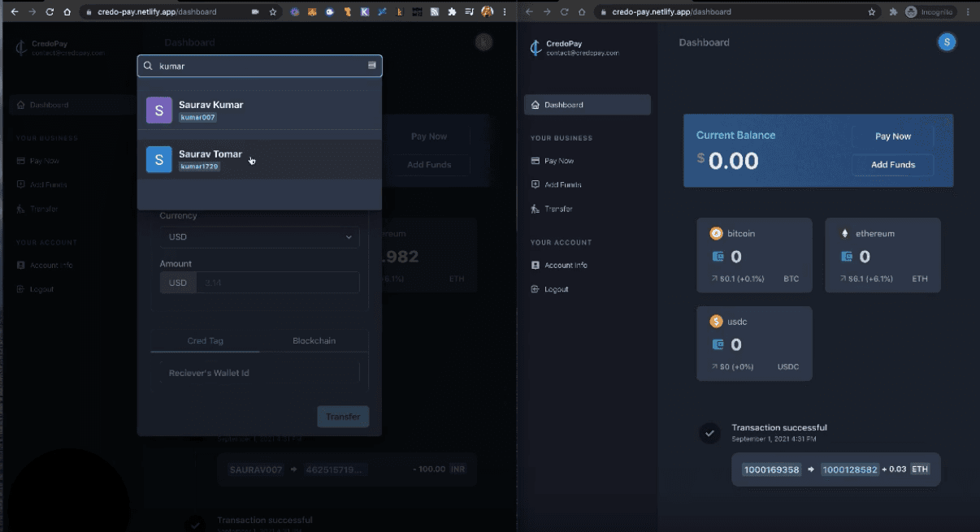Click the INR currency tag in left window
This screenshot has width=980, height=532.
tap(460, 469)
